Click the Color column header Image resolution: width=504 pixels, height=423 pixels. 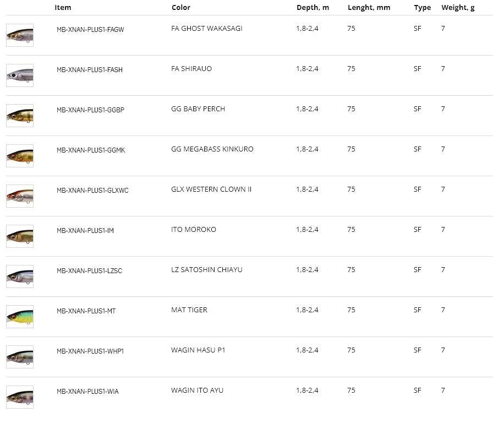point(181,8)
